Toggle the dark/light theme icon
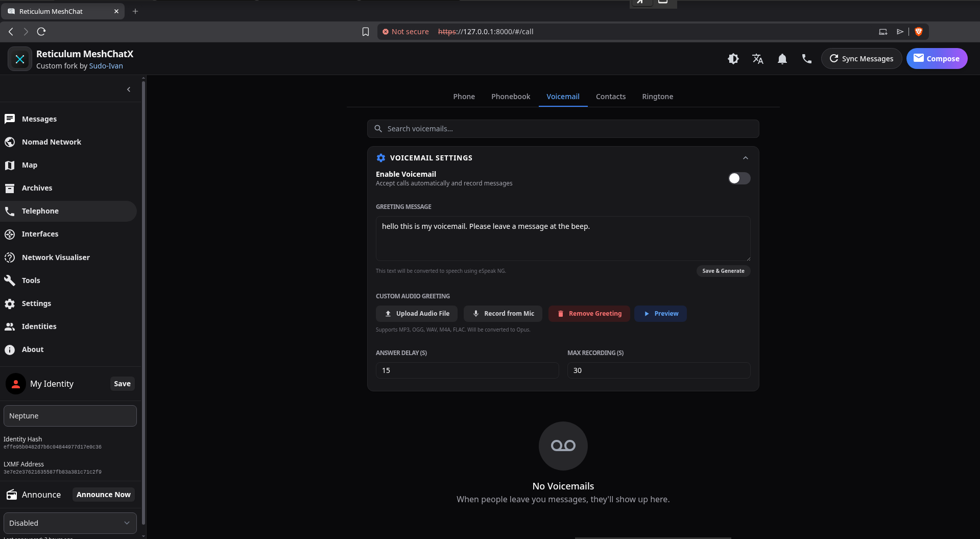This screenshot has width=980, height=539. point(733,59)
